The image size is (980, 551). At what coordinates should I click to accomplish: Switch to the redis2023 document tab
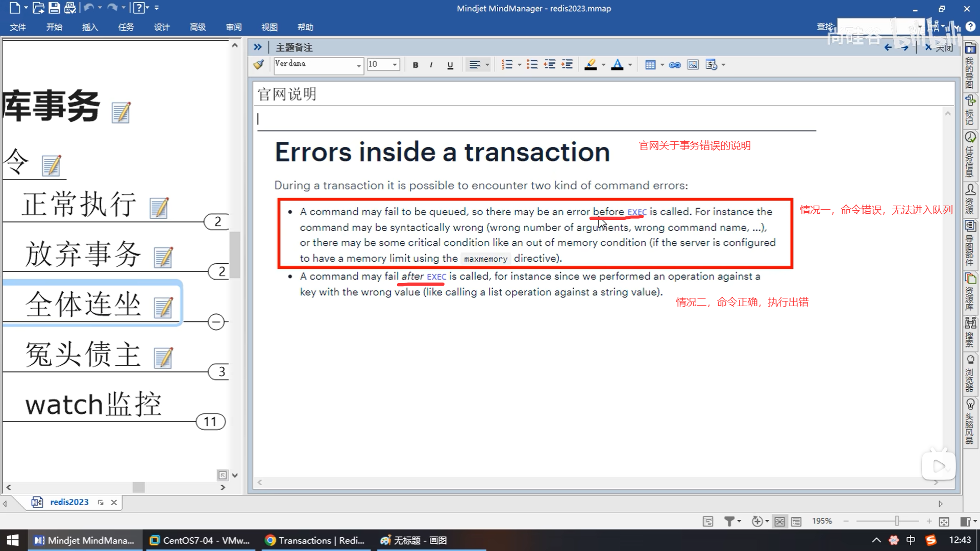[x=69, y=502]
